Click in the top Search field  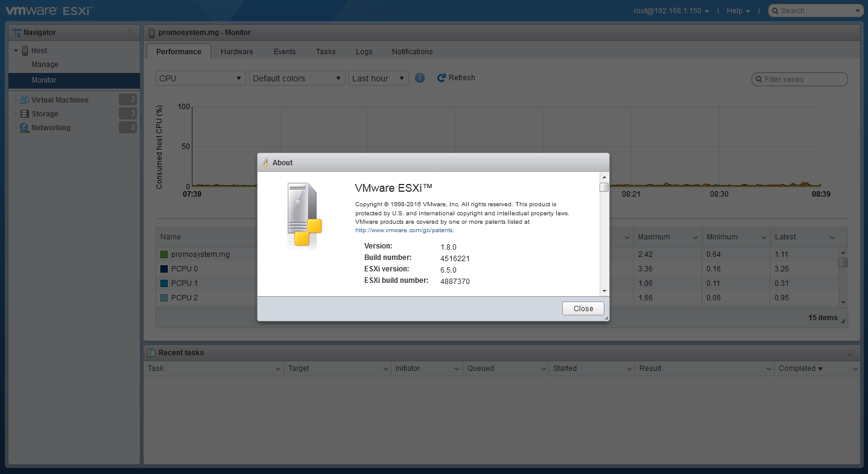(816, 11)
